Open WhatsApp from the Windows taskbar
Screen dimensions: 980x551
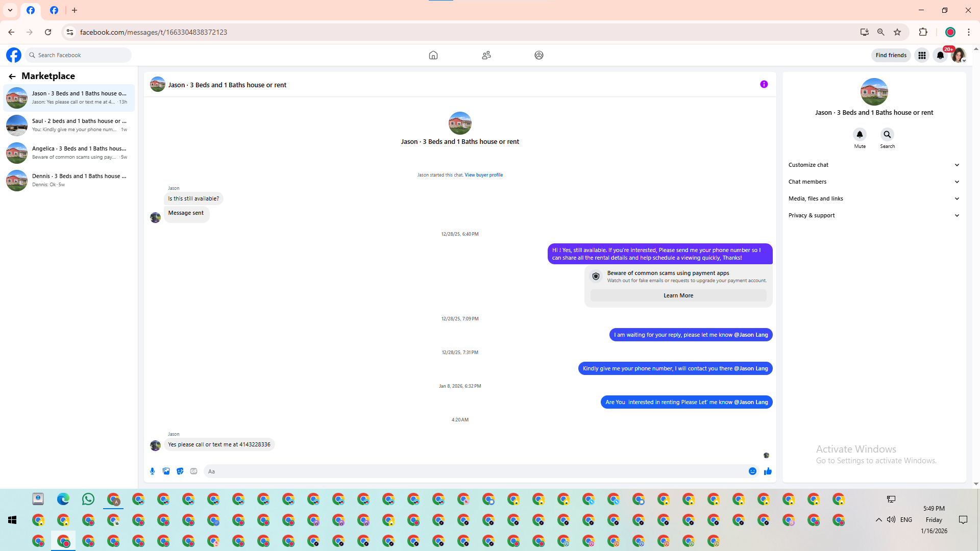tap(88, 499)
